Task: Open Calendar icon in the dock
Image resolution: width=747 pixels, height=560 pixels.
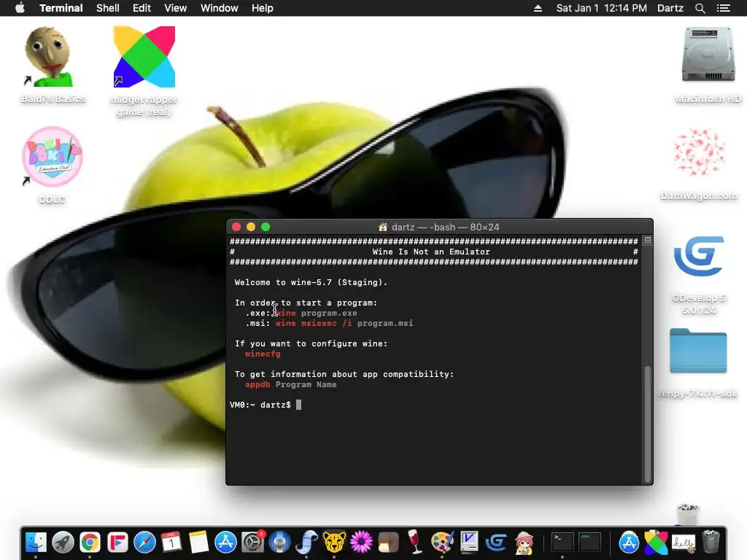Action: coord(171,542)
